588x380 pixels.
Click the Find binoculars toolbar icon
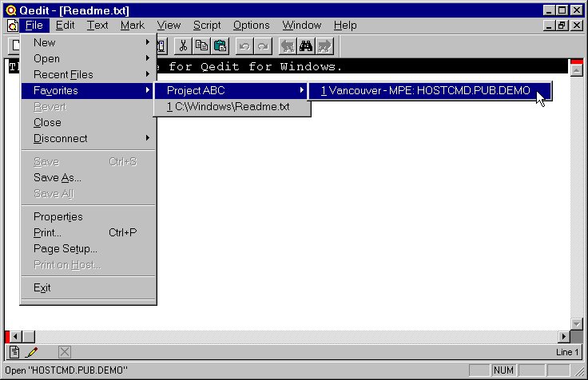coord(306,46)
